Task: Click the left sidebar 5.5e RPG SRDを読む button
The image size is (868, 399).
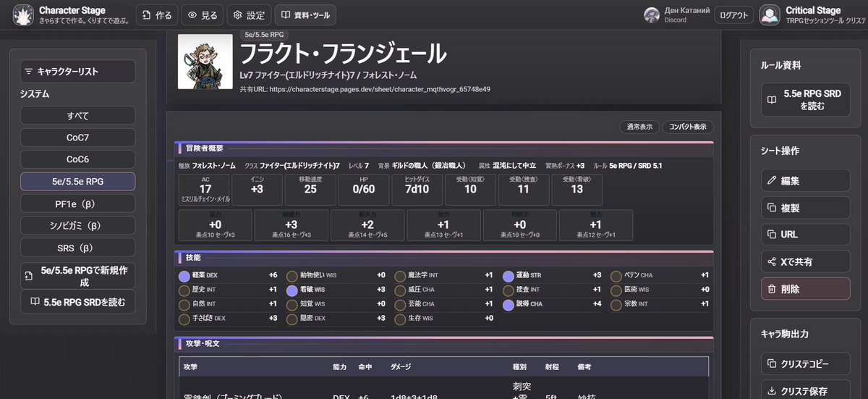Action: click(x=77, y=302)
